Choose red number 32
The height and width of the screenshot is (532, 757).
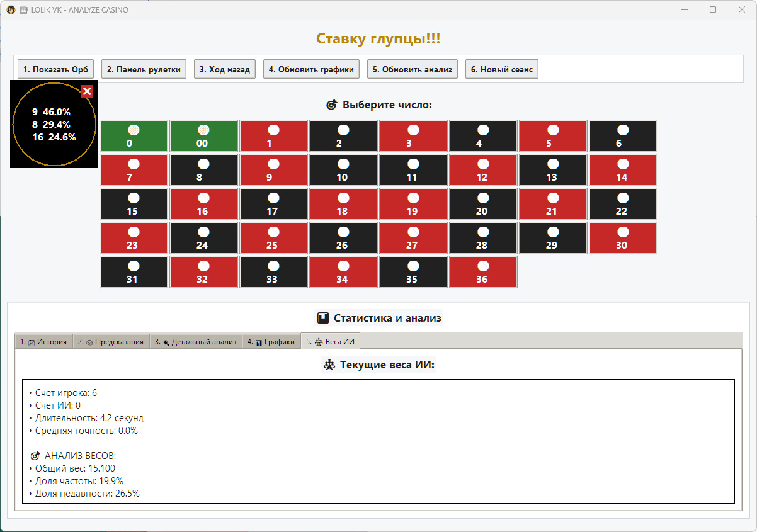(x=203, y=272)
